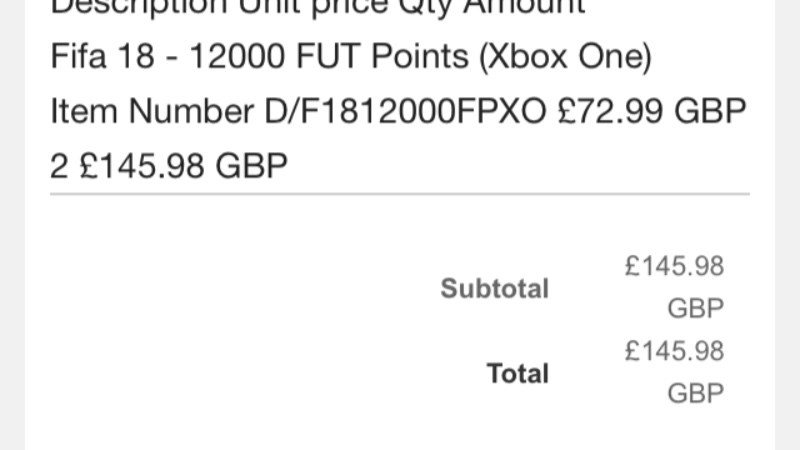Select item code D/F1812000FPXO

coord(405,111)
